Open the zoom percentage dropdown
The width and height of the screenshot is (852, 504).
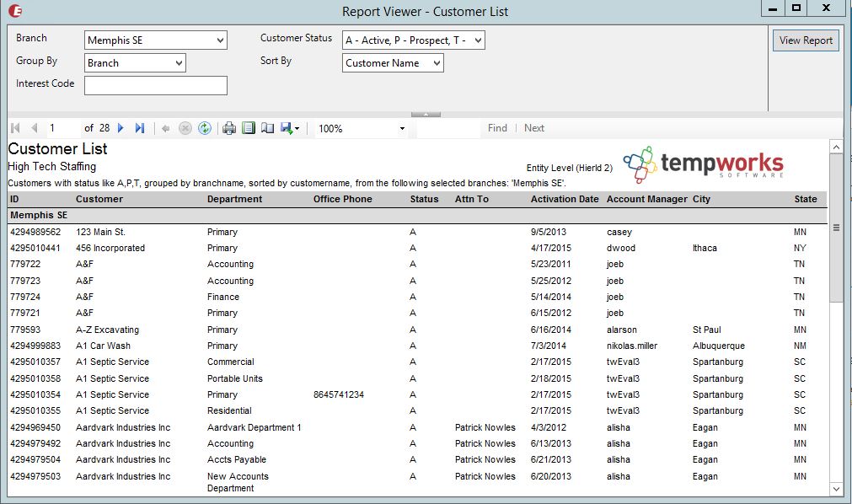coord(402,129)
